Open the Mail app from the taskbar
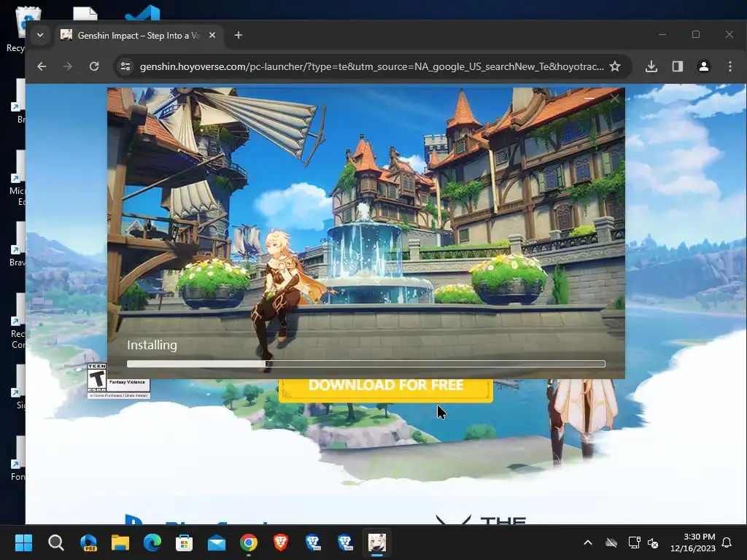Screen dimensions: 747x560 click(x=216, y=542)
